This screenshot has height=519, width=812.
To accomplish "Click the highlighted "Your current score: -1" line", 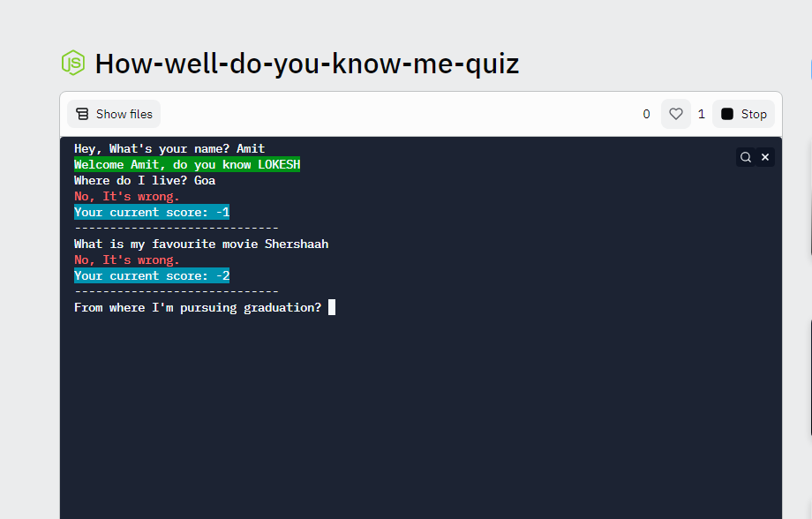I will click(x=152, y=213).
